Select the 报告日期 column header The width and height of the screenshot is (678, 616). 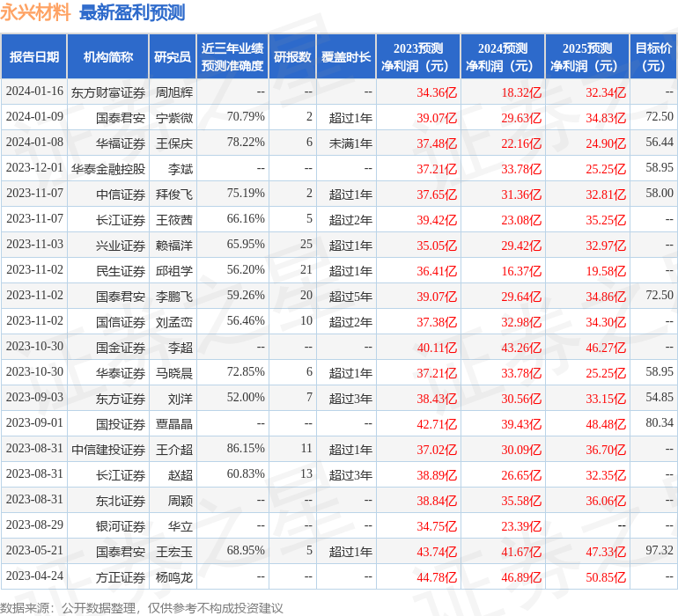tap(34, 56)
